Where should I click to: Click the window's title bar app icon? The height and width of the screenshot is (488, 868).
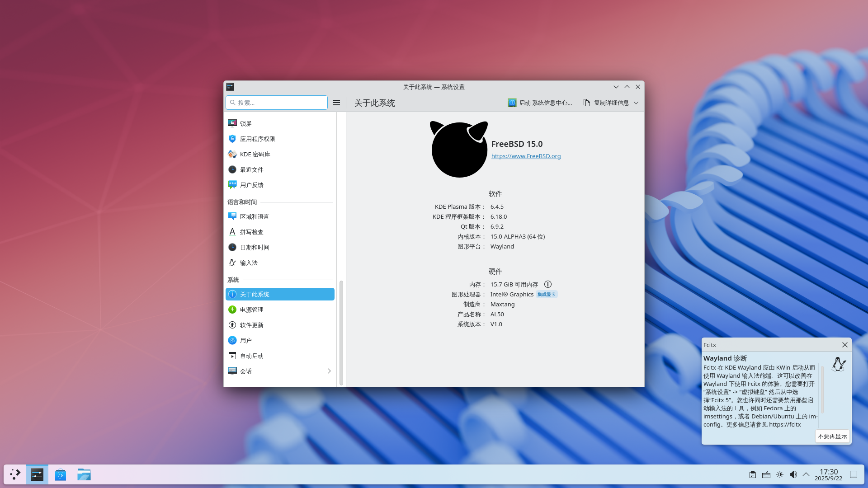(x=230, y=87)
